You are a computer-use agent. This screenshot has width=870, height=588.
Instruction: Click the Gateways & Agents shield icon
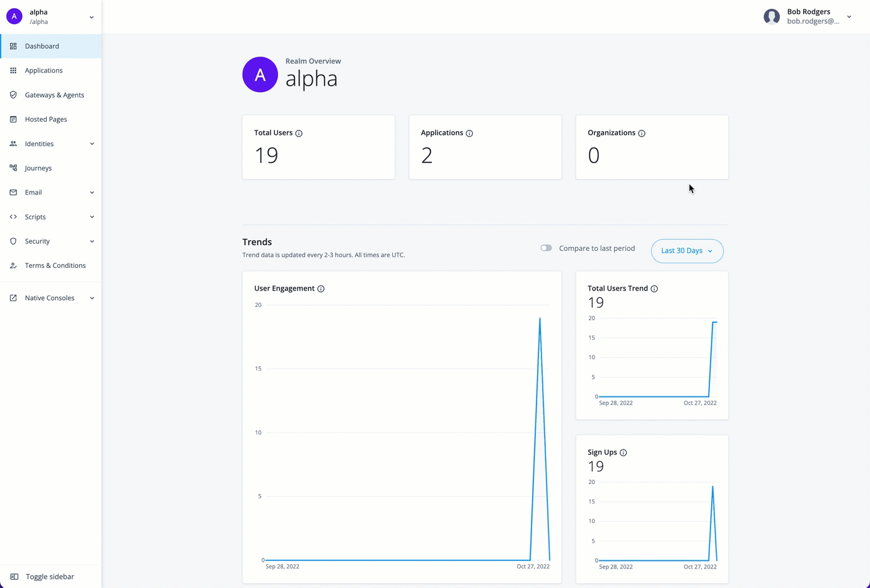tap(13, 95)
